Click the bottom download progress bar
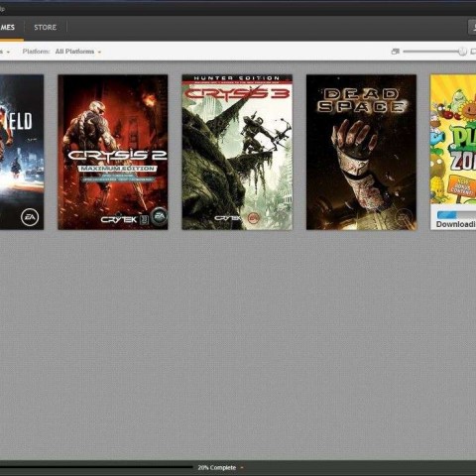The image size is (476, 476). 96,467
